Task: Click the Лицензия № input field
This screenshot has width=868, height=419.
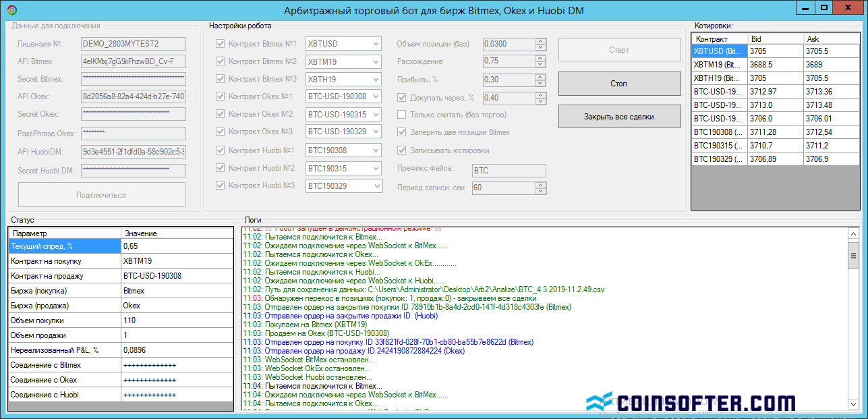Action: coord(133,44)
